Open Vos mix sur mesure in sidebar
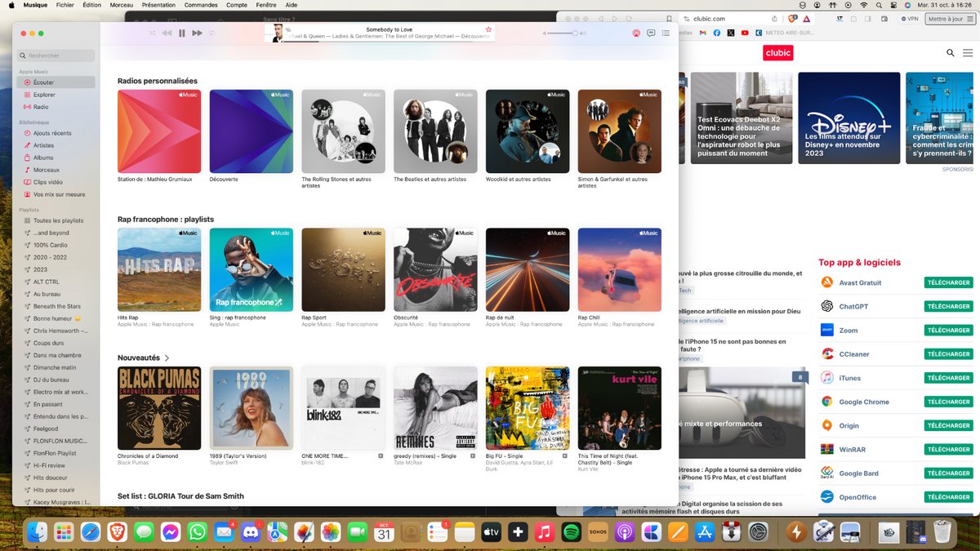Viewport: 980px width, 551px height. point(56,194)
